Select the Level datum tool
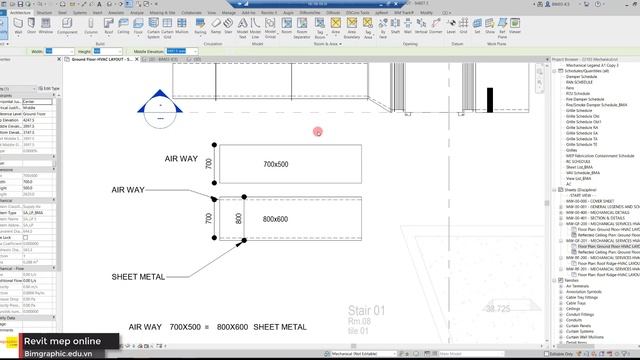The height and width of the screenshot is (360, 640). [451, 27]
